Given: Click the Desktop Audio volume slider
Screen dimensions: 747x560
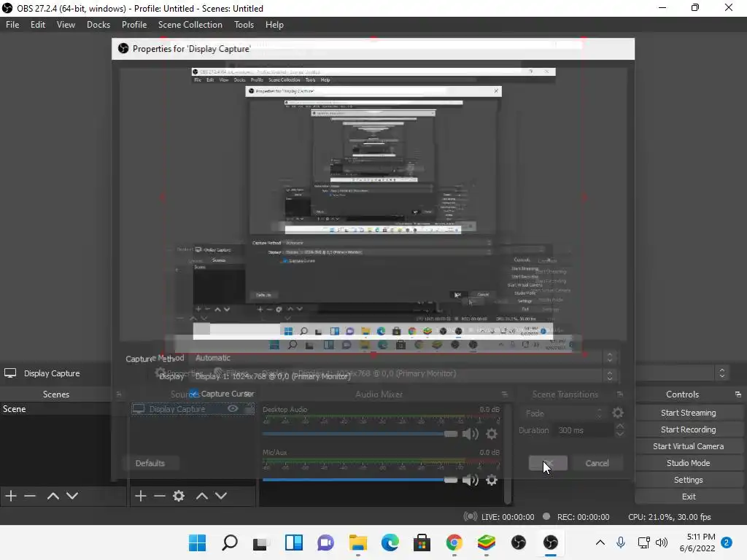Looking at the screenshot, I should pyautogui.click(x=360, y=434).
